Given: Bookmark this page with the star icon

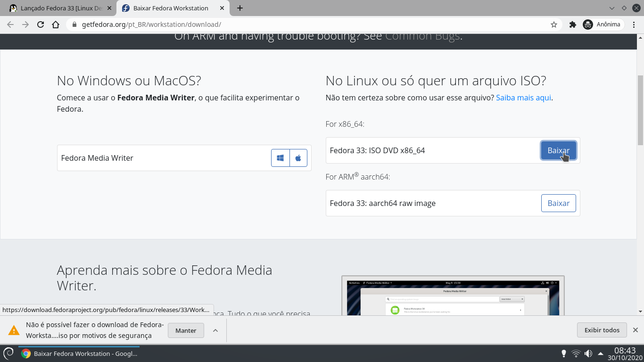Looking at the screenshot, I should [x=554, y=25].
